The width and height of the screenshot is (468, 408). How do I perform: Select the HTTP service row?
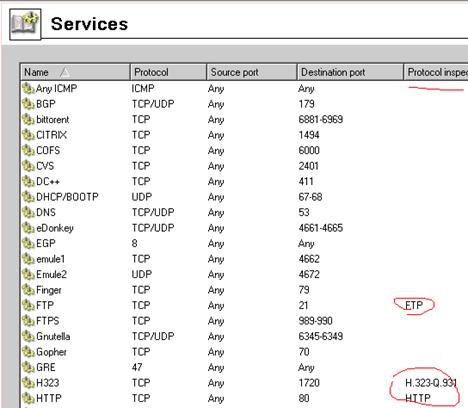(x=244, y=398)
